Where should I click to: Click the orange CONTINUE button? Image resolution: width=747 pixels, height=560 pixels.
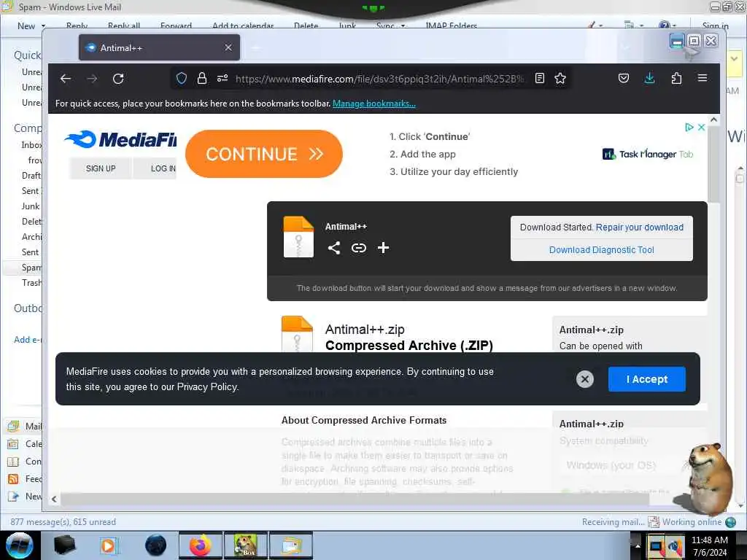coord(264,154)
